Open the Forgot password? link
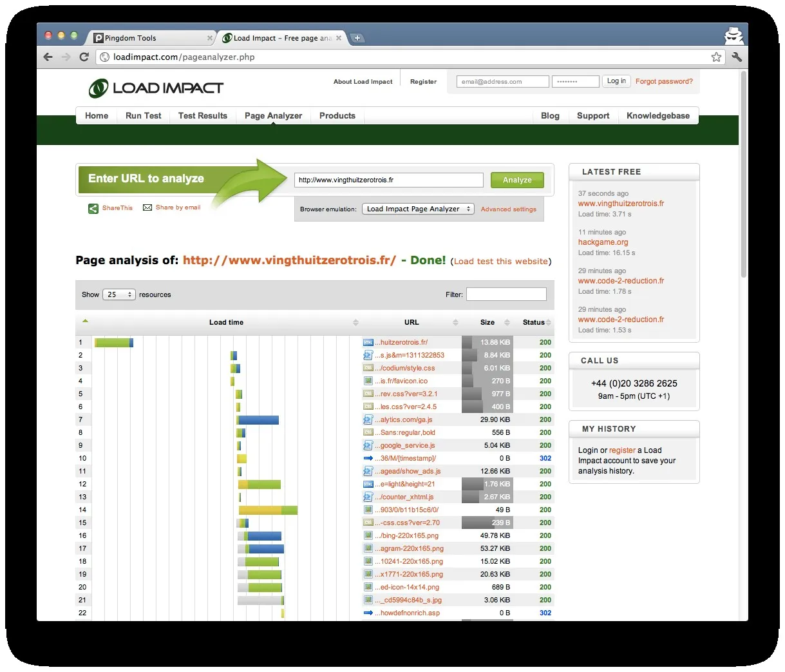 pos(664,82)
